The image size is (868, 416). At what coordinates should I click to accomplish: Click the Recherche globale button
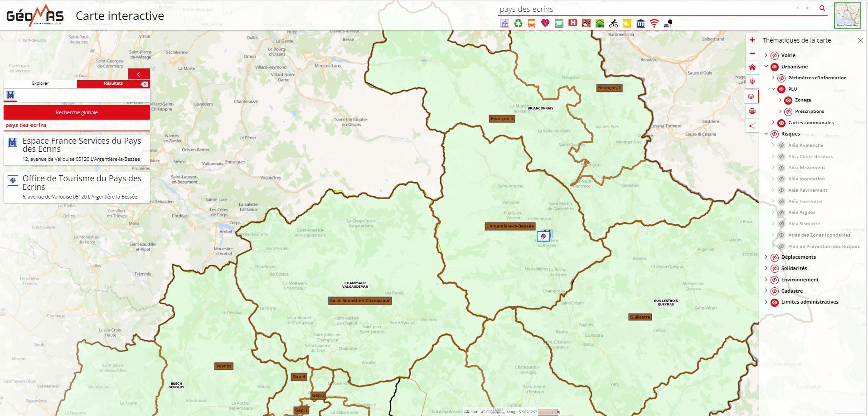(x=77, y=112)
